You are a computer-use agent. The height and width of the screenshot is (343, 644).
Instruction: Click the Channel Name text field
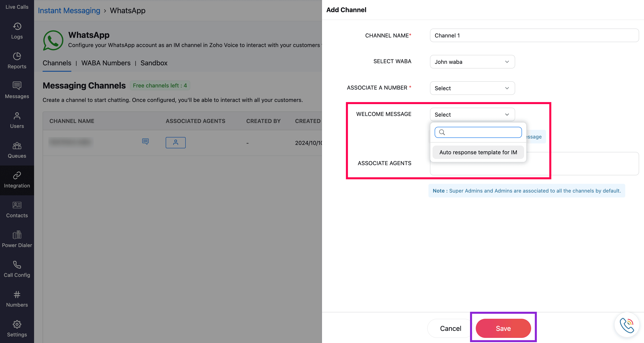tap(534, 36)
